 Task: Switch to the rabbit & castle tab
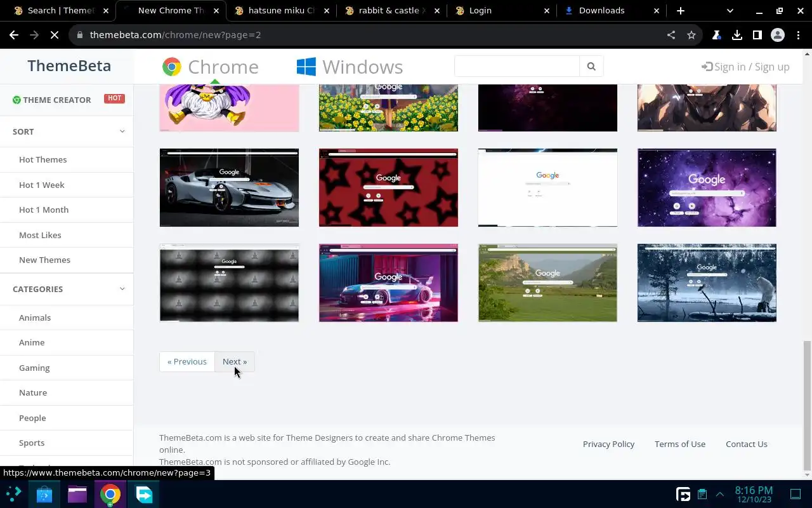point(392,11)
